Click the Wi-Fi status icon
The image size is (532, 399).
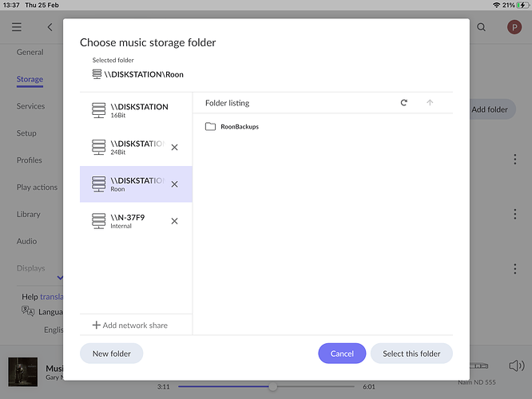[x=496, y=5]
